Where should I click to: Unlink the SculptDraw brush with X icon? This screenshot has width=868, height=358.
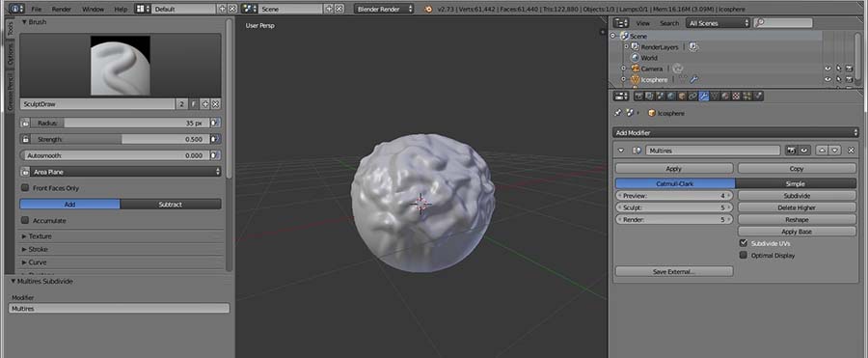[215, 103]
